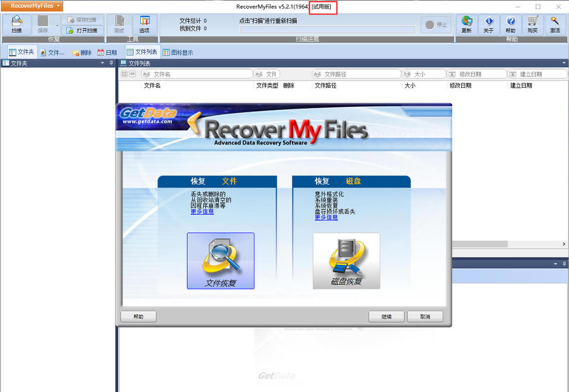
Task: Open 更多信息 link under 恢复文件
Action: (202, 212)
